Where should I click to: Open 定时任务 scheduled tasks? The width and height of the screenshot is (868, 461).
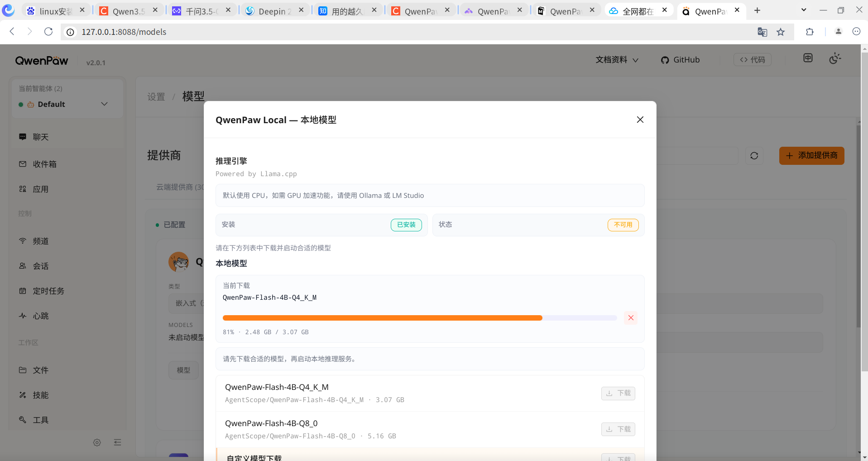[68, 291]
